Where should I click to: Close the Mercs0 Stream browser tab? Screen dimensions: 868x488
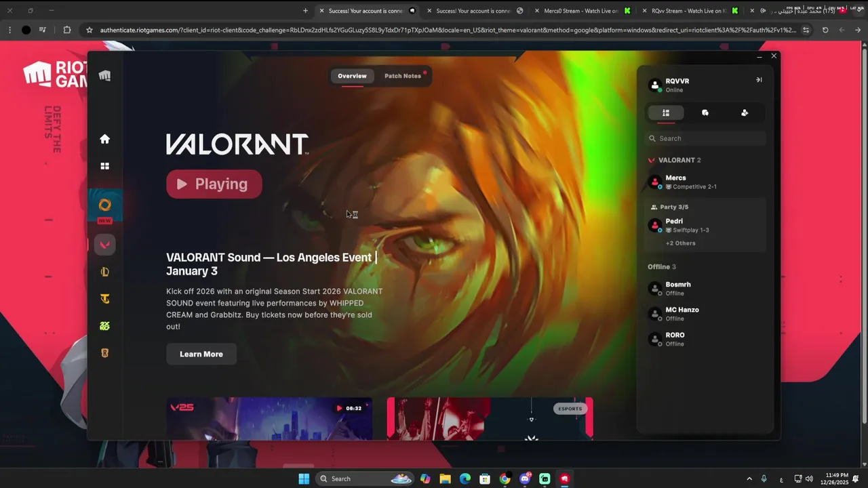[537, 11]
